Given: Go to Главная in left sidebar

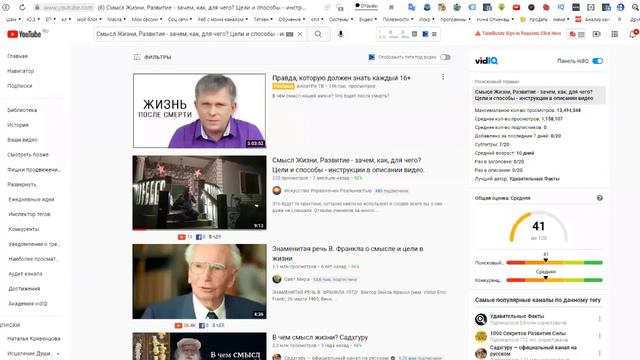Looking at the screenshot, I should tap(18, 56).
